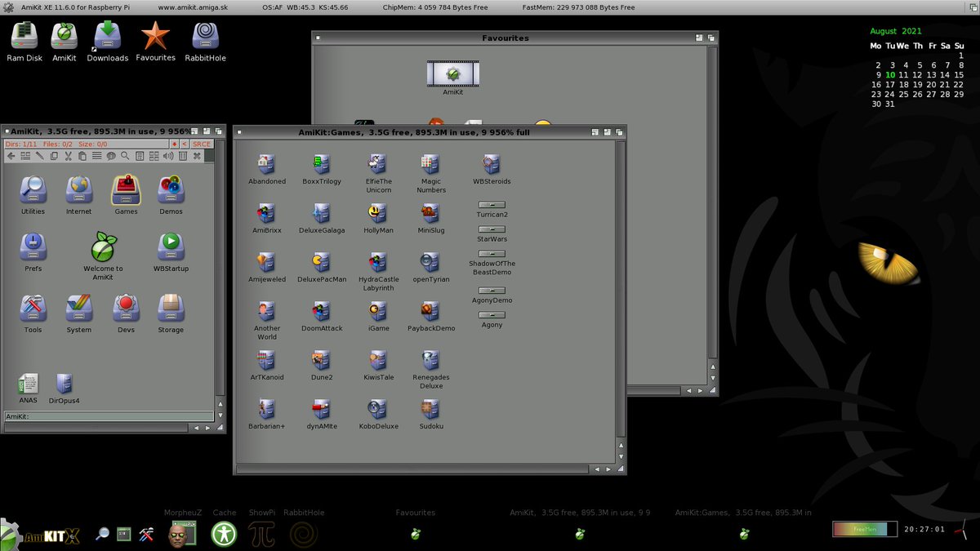Click the back arrow in AmiKit lister toolbar
Viewport: 980px width, 551px height.
[11, 156]
